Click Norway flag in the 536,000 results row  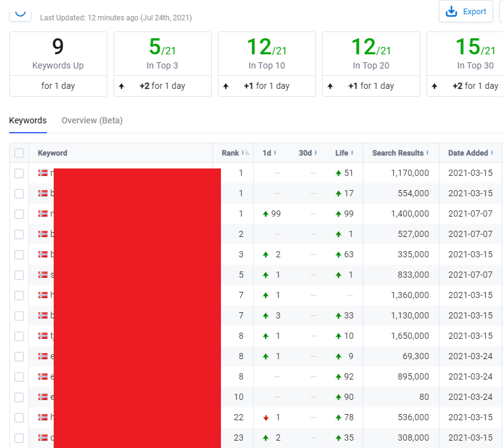point(43,418)
